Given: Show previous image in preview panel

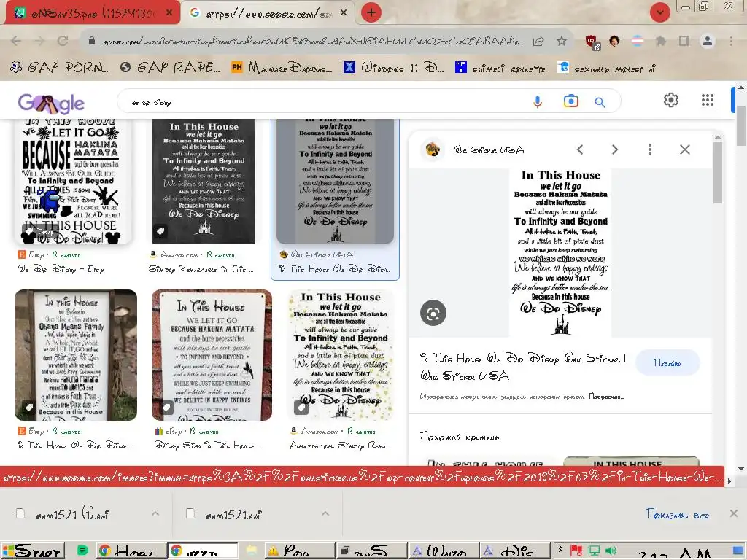Looking at the screenshot, I should 580,149.
